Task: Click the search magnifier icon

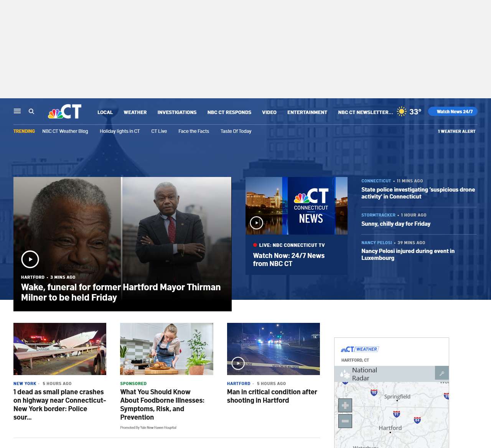Action: point(31,111)
